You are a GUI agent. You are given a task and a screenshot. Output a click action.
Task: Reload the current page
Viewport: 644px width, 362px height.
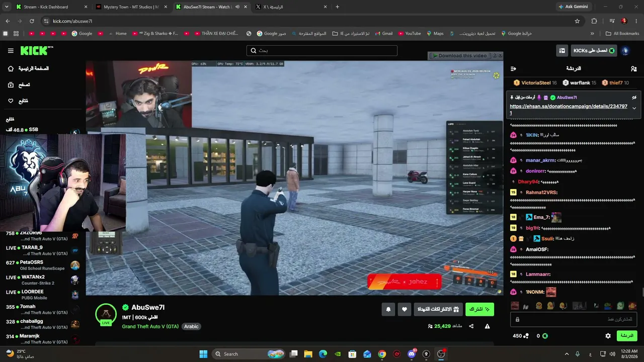click(x=32, y=21)
